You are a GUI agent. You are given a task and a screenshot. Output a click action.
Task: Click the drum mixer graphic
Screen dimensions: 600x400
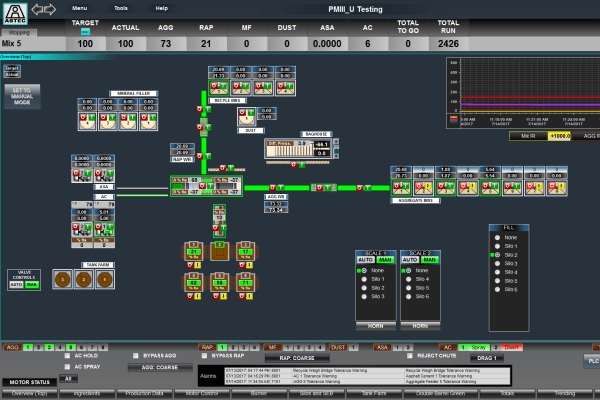click(206, 186)
